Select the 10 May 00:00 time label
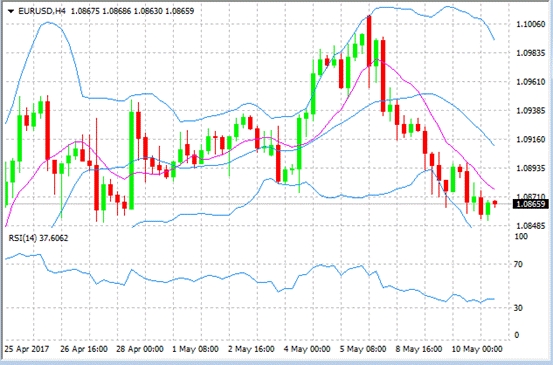553x365 pixels. tap(477, 349)
